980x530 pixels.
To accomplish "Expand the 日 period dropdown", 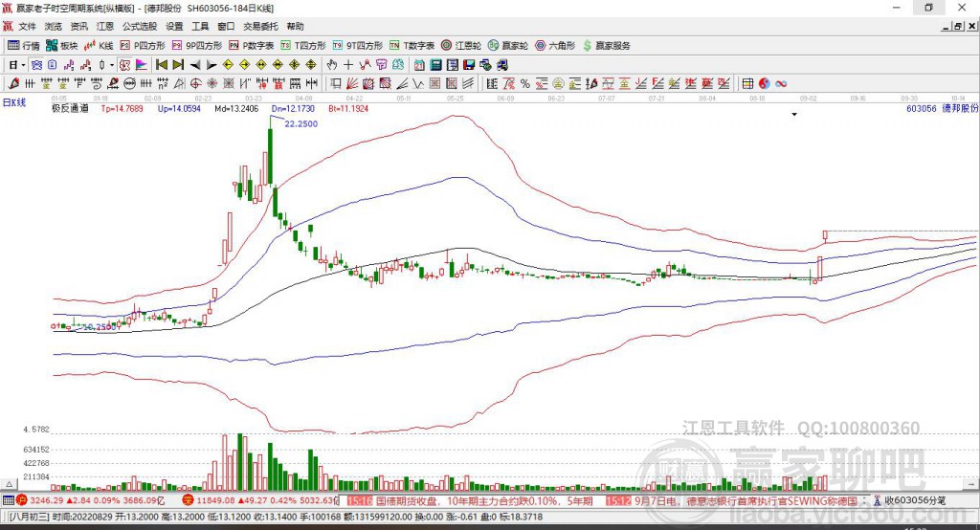I will (x=23, y=65).
